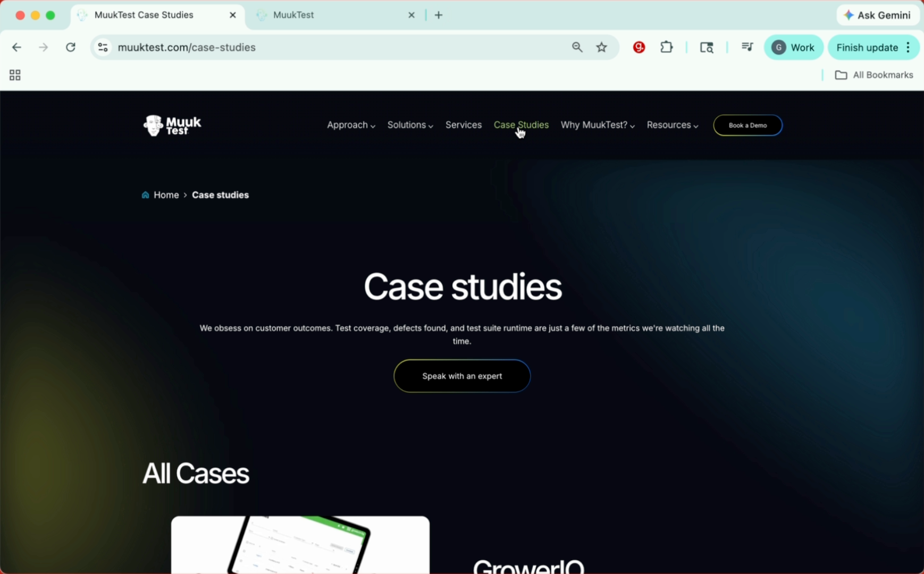Go to Home via breadcrumb
Viewport: 924px width, 574px height.
coord(166,195)
